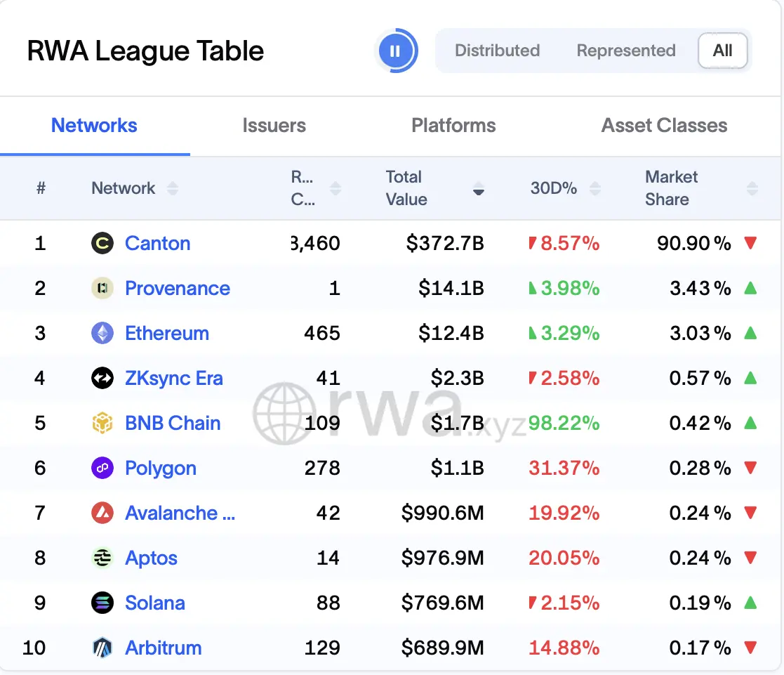This screenshot has height=675, width=784.
Task: Click the ZKsync Era logo icon
Action: tap(102, 379)
